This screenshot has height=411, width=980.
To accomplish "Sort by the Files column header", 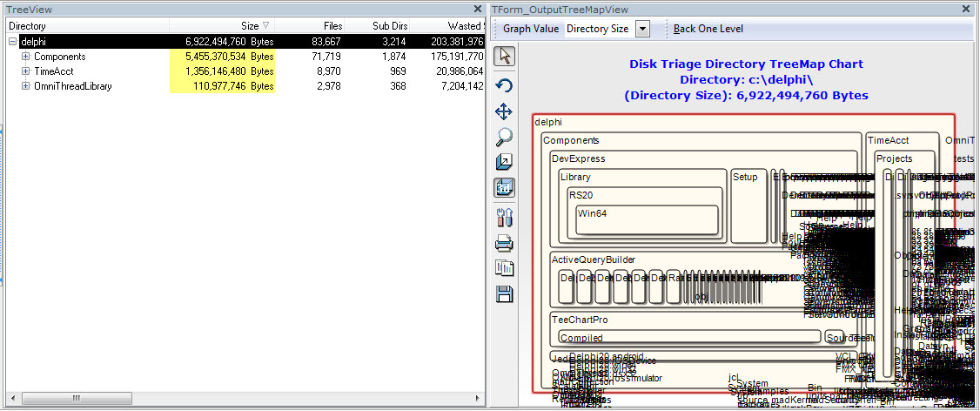I will pyautogui.click(x=310, y=25).
